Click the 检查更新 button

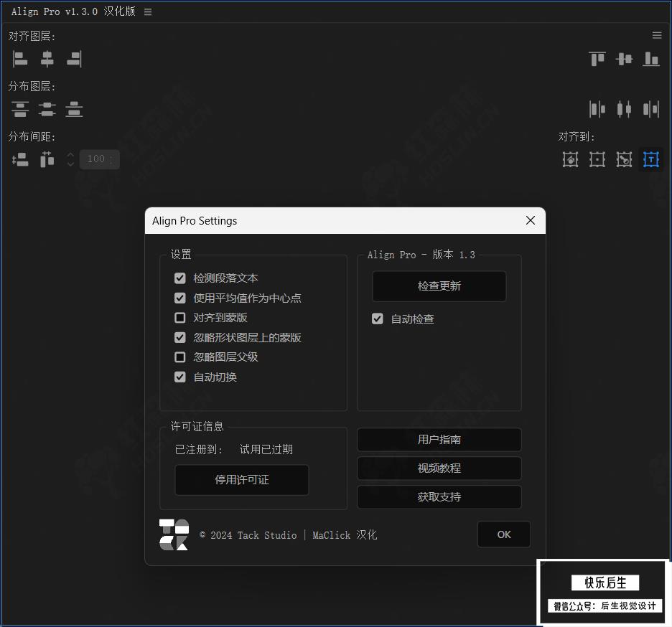click(439, 286)
